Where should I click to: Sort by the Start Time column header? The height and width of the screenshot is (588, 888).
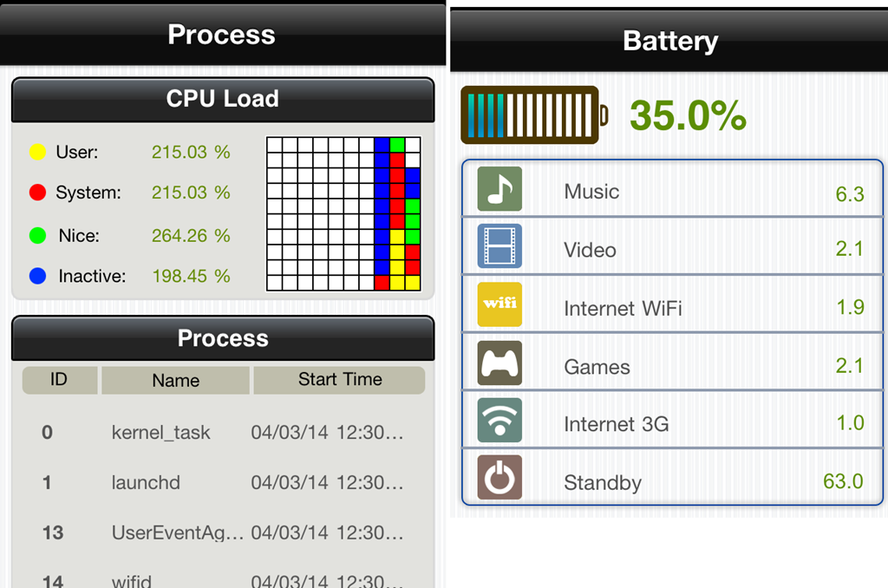pos(339,380)
